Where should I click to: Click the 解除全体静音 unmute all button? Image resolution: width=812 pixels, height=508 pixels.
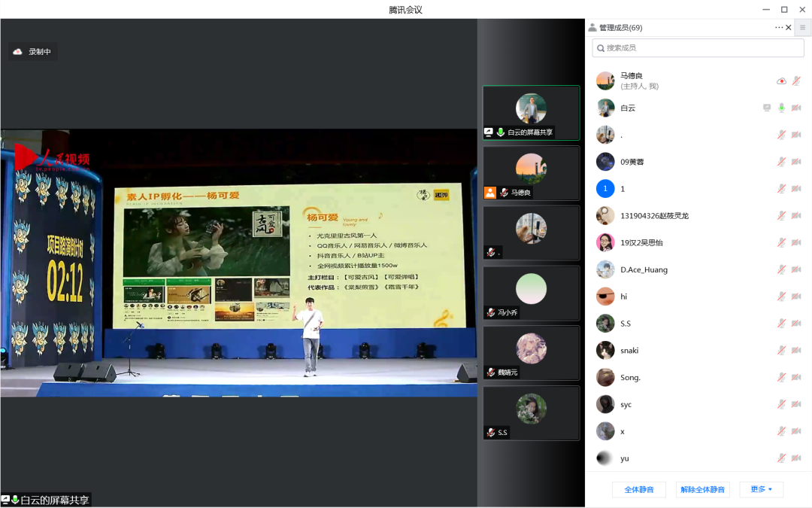tap(703, 489)
